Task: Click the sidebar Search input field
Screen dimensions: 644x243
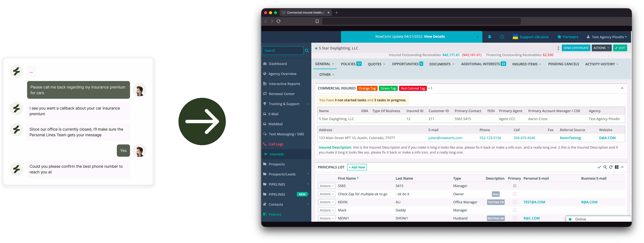Action: pos(282,51)
